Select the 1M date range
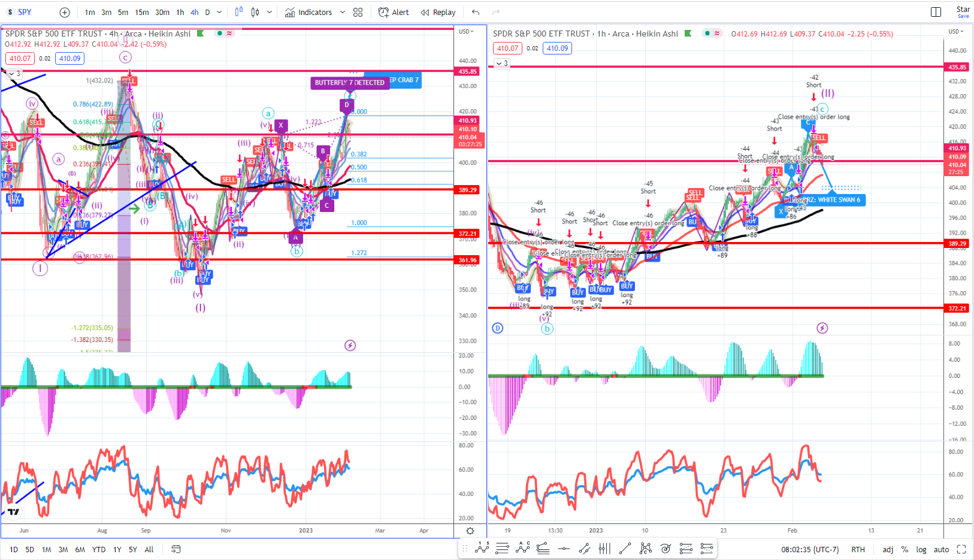 (47, 549)
